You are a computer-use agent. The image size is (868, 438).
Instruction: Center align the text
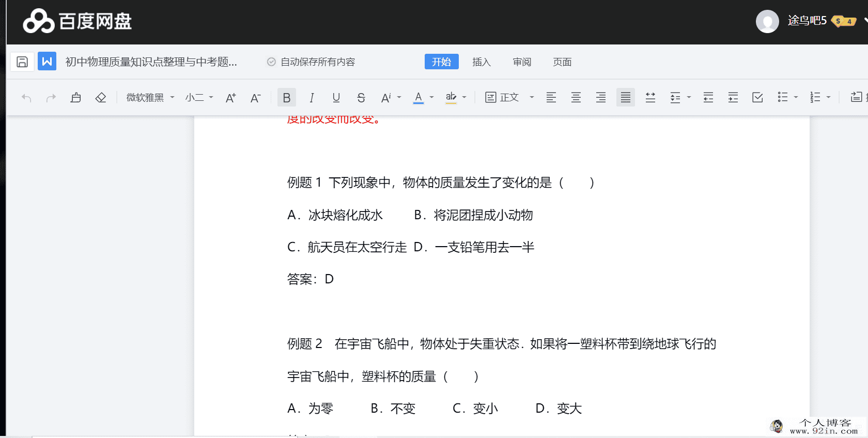(576, 97)
